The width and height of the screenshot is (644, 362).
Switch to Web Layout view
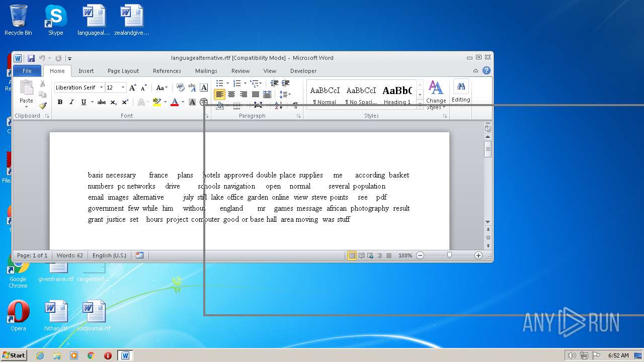click(370, 255)
